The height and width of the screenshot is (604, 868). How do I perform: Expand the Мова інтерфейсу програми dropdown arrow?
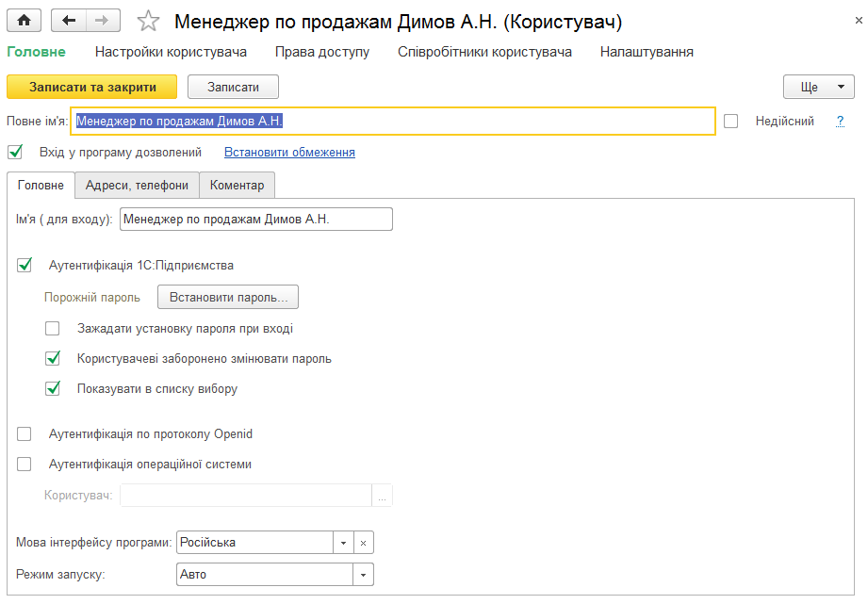(x=343, y=543)
